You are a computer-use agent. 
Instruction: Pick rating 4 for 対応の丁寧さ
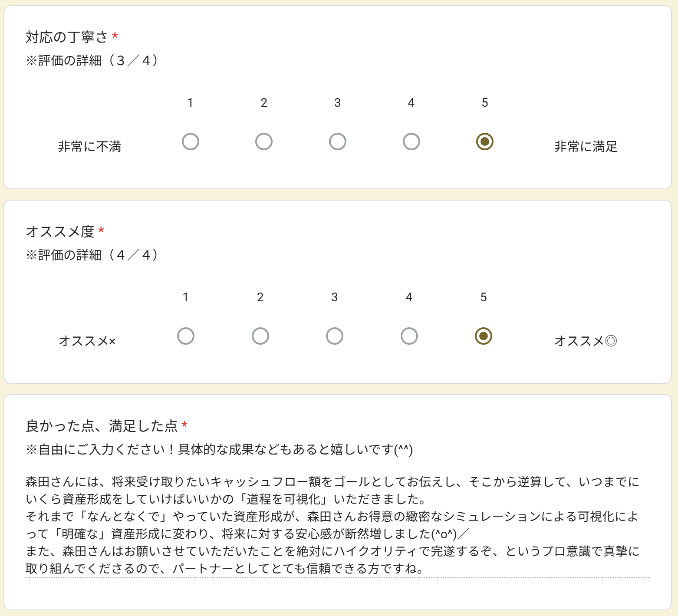point(411,142)
